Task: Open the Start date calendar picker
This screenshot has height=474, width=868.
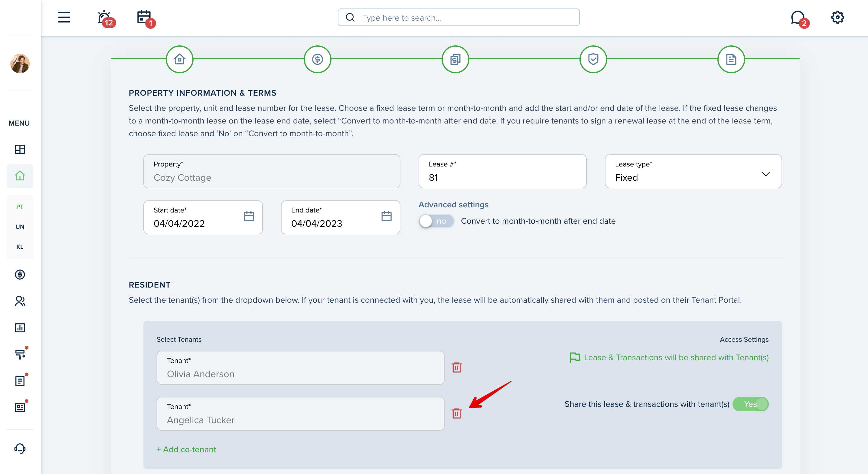Action: click(249, 216)
